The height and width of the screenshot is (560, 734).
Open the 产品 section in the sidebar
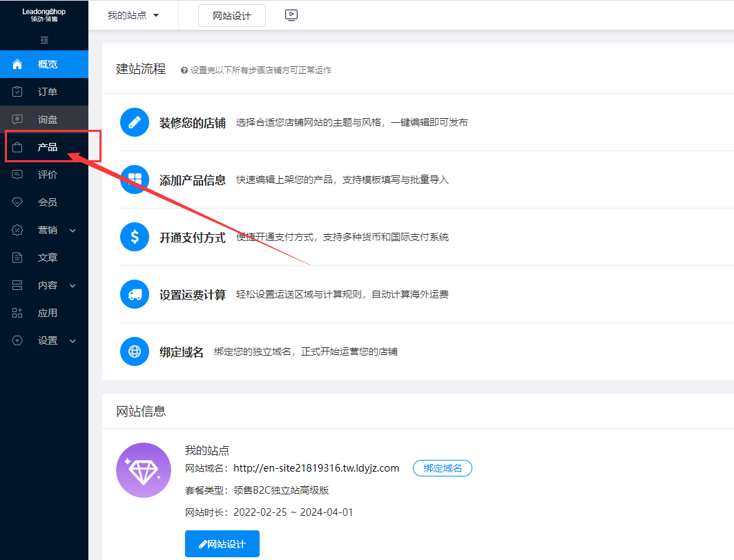tap(44, 146)
